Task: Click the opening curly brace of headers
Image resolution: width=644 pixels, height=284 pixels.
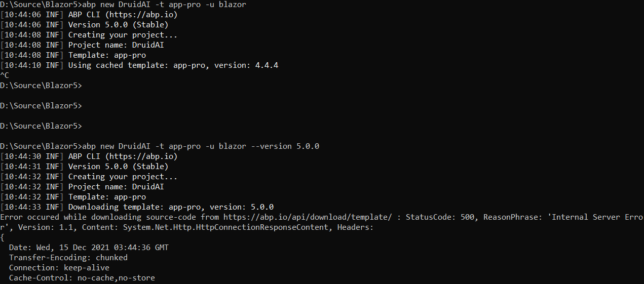Action: click(3, 237)
